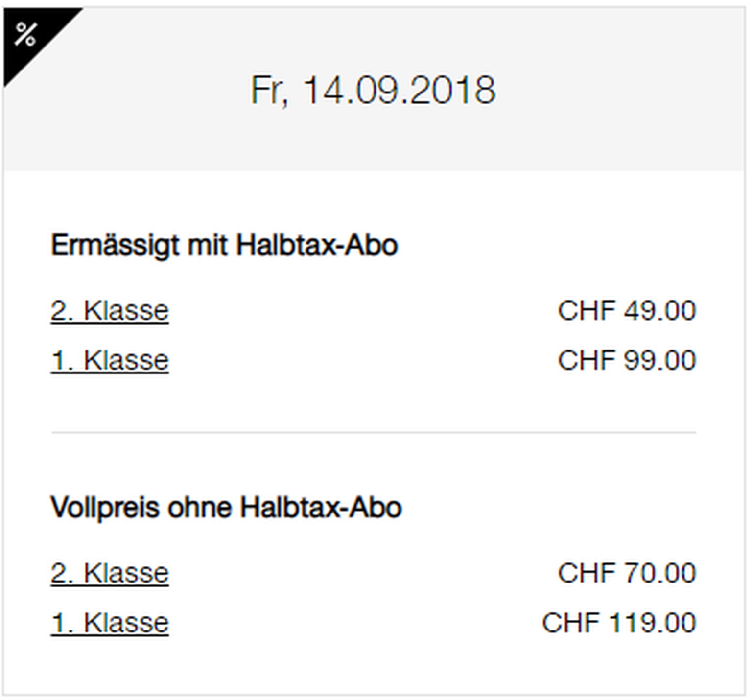The width and height of the screenshot is (752, 700).
Task: Select 2. Klasse link under Vollpreis ohne Halbtax-Abo
Action: coord(110,573)
